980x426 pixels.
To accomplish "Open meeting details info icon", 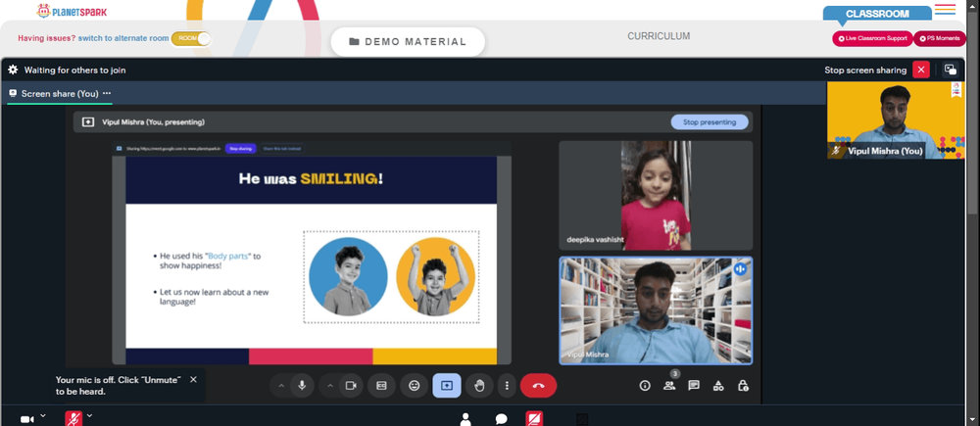I will tap(645, 386).
